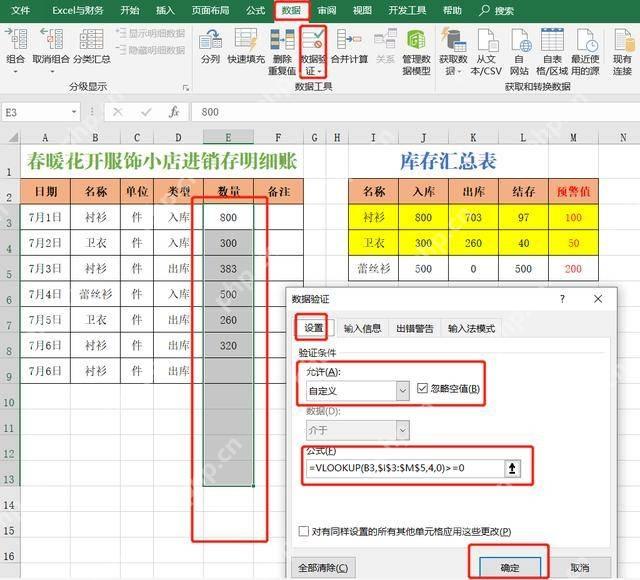Toggle 忽略空值 checkbox
Viewport: 640px width, 580px height.
pos(422,388)
